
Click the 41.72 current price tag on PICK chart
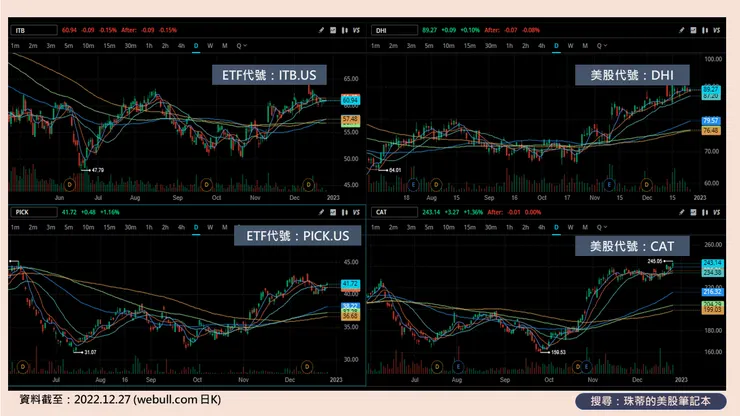coord(350,284)
